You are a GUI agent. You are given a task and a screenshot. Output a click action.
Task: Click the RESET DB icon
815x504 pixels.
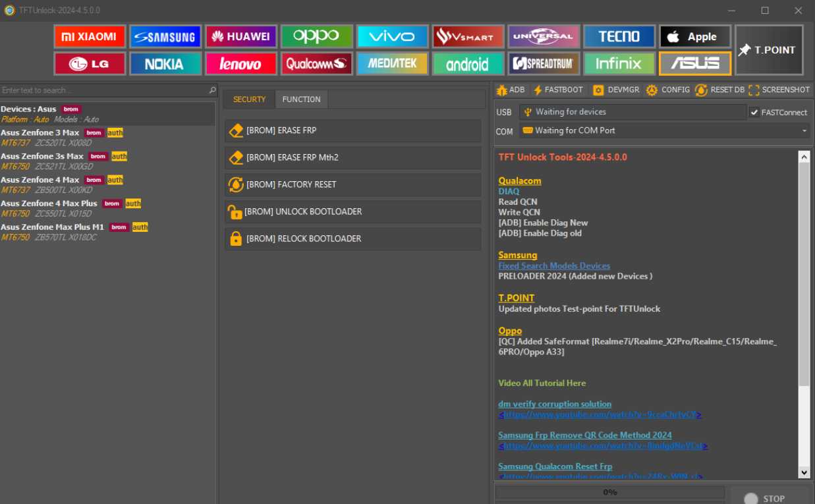(x=723, y=90)
